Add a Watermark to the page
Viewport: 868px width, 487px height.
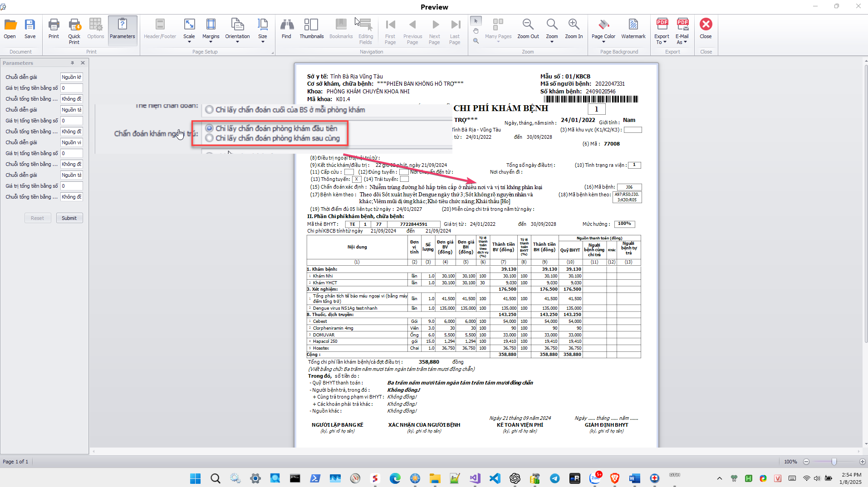633,29
